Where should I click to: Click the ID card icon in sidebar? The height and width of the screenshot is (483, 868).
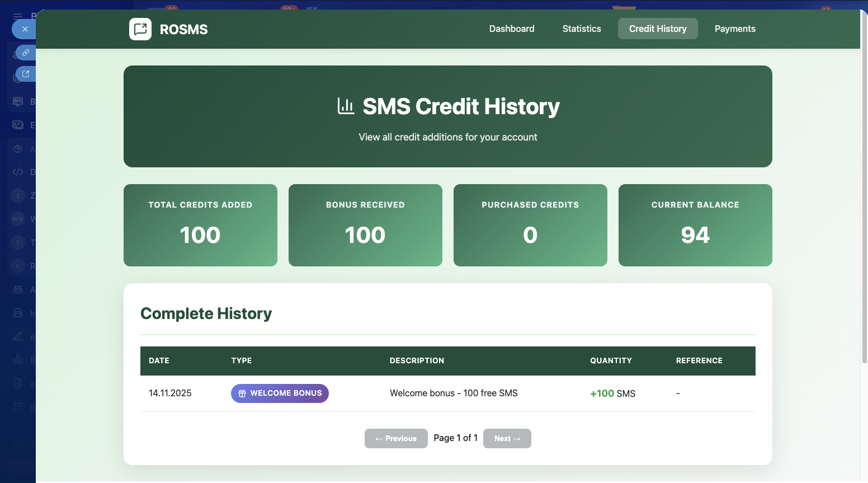tap(18, 125)
